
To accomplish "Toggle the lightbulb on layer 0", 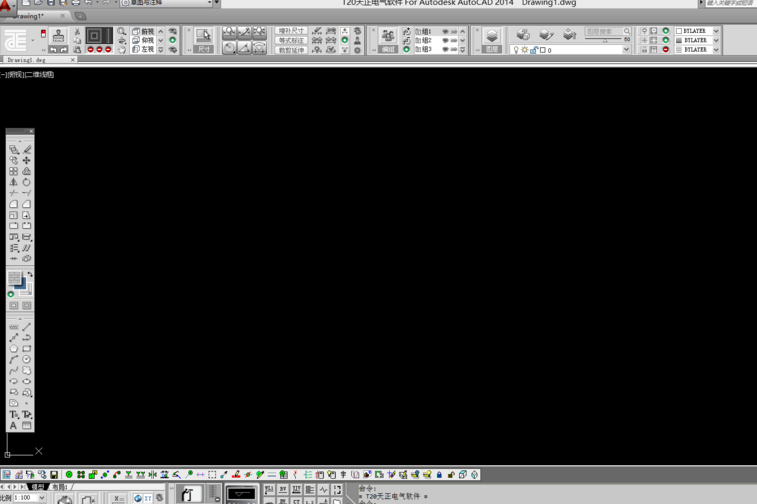I will (x=516, y=50).
